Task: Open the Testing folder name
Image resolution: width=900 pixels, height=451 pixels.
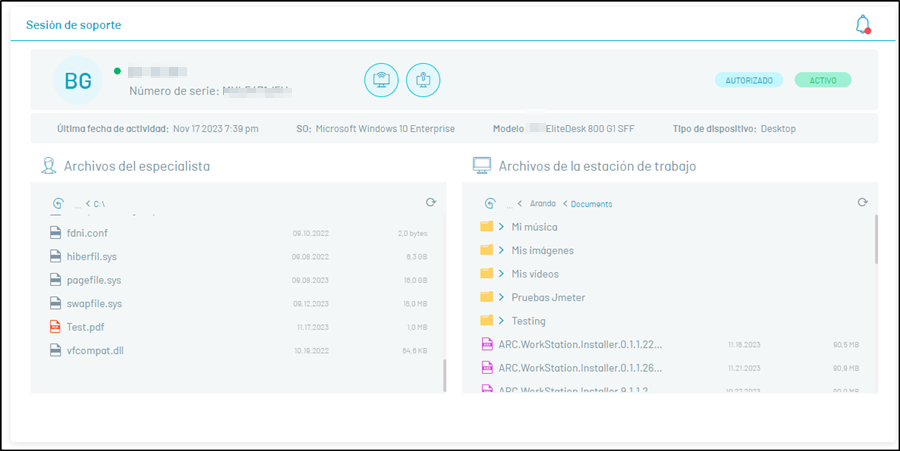Action: tap(528, 321)
